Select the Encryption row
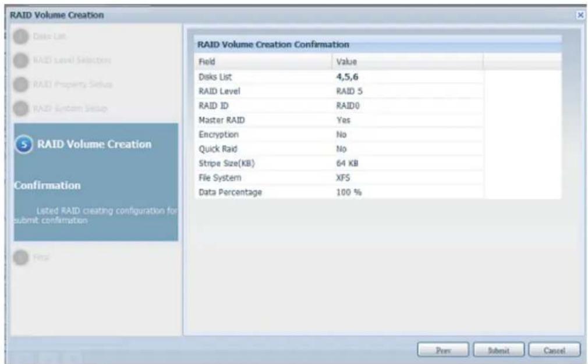 point(338,134)
